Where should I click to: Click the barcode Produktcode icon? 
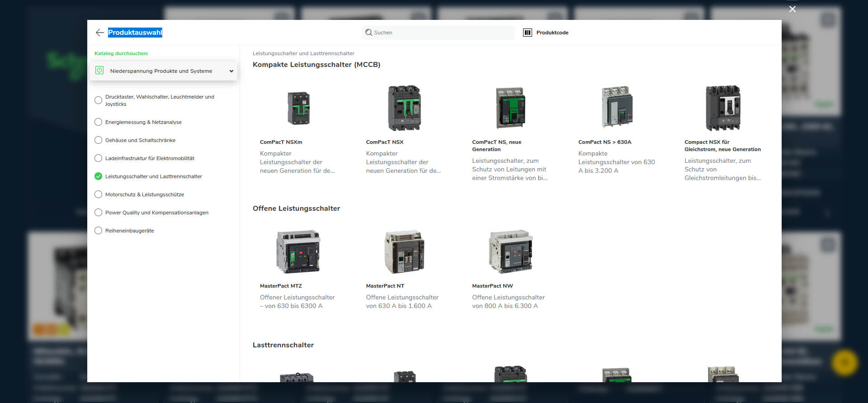pos(527,33)
